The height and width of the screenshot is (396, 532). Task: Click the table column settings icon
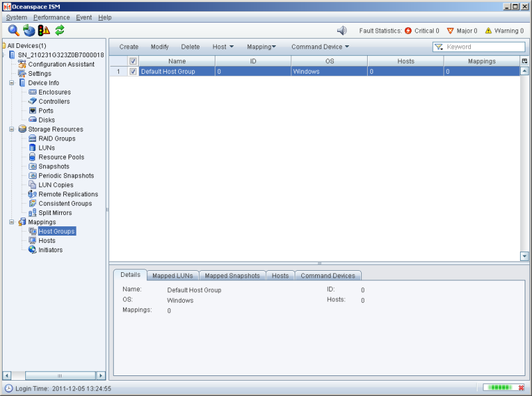tap(525, 61)
